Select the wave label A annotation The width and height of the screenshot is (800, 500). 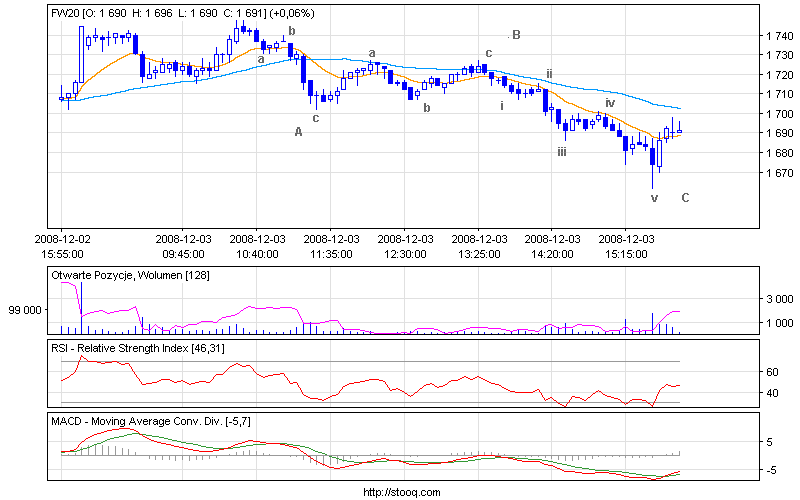pyautogui.click(x=298, y=131)
